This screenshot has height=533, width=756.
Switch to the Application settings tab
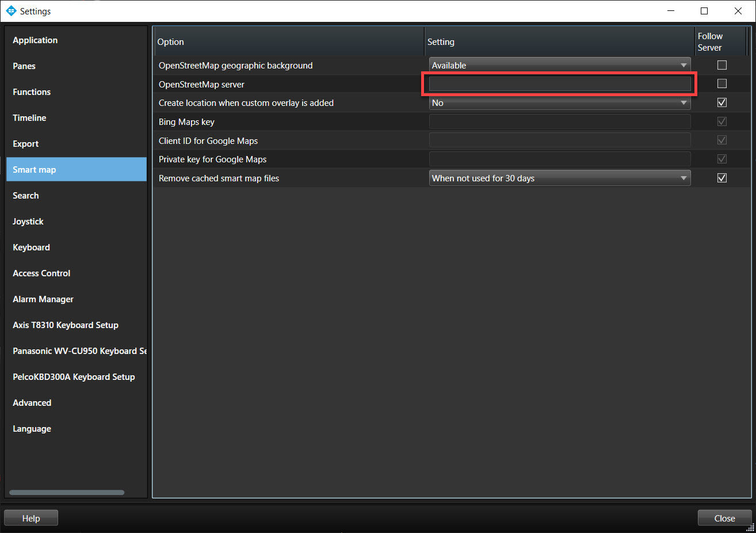[x=35, y=40]
